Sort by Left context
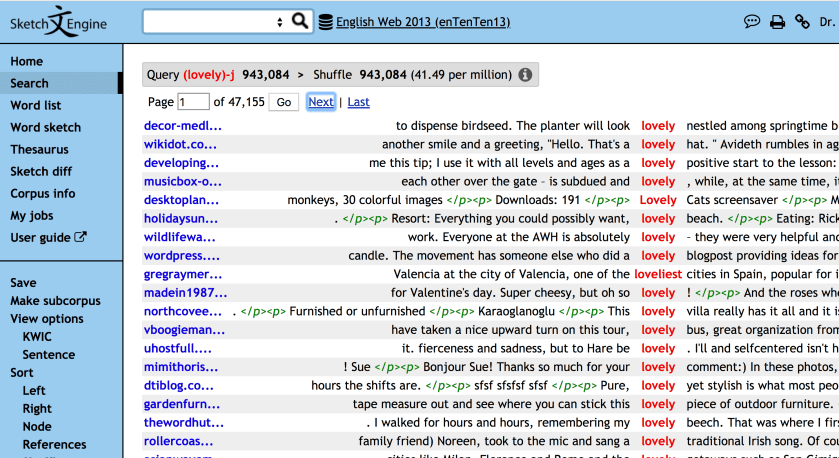839x458 pixels. (34, 391)
